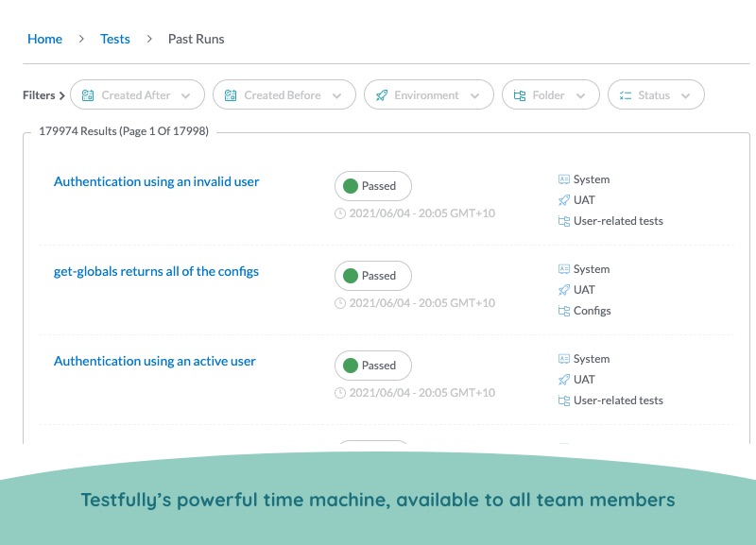Click rocket icon in Environment filter
Viewport: 756px width, 545px height.
382,95
